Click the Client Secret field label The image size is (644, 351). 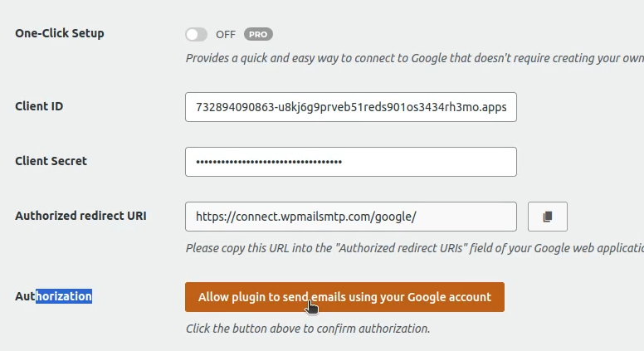pos(51,161)
